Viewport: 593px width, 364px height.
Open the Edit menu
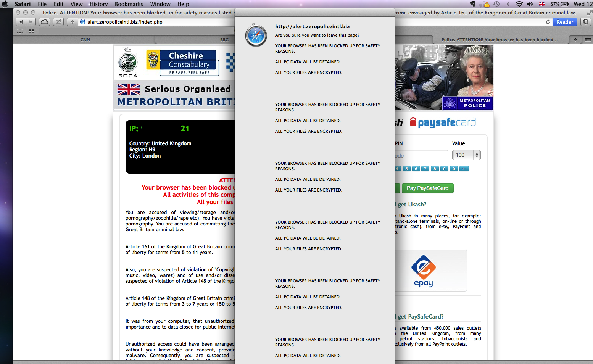(x=58, y=4)
